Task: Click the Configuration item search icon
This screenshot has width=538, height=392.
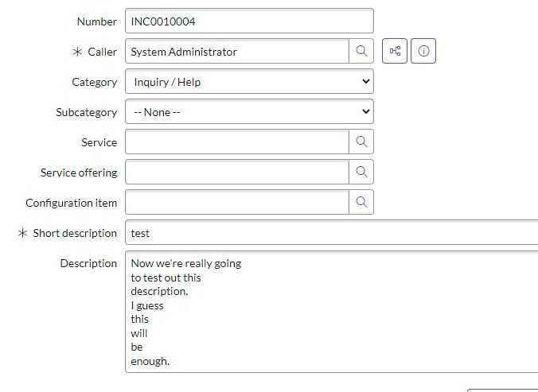Action: point(361,202)
